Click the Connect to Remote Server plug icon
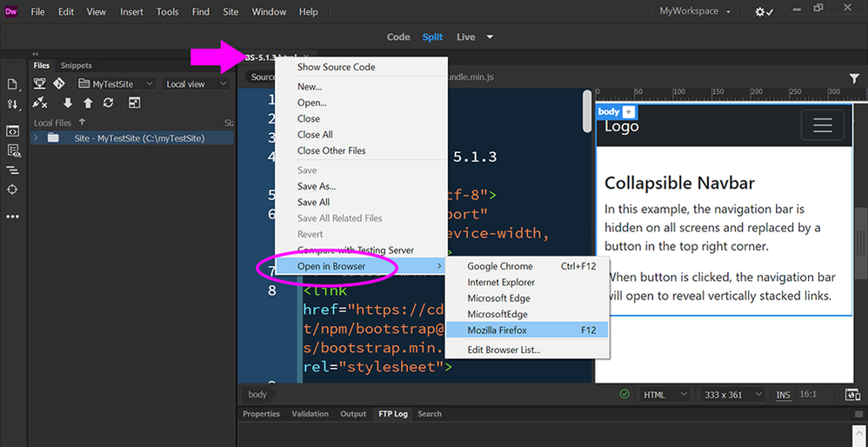The image size is (868, 447). [40, 103]
